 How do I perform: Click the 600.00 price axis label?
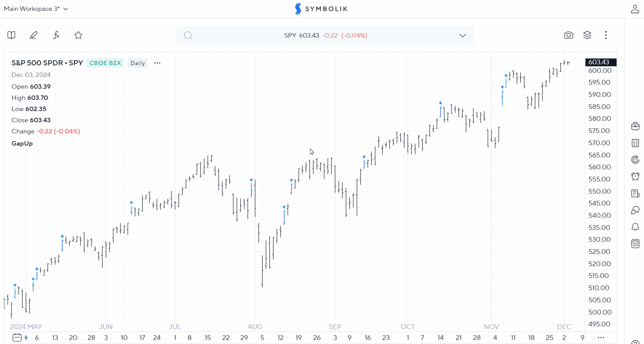pos(600,70)
